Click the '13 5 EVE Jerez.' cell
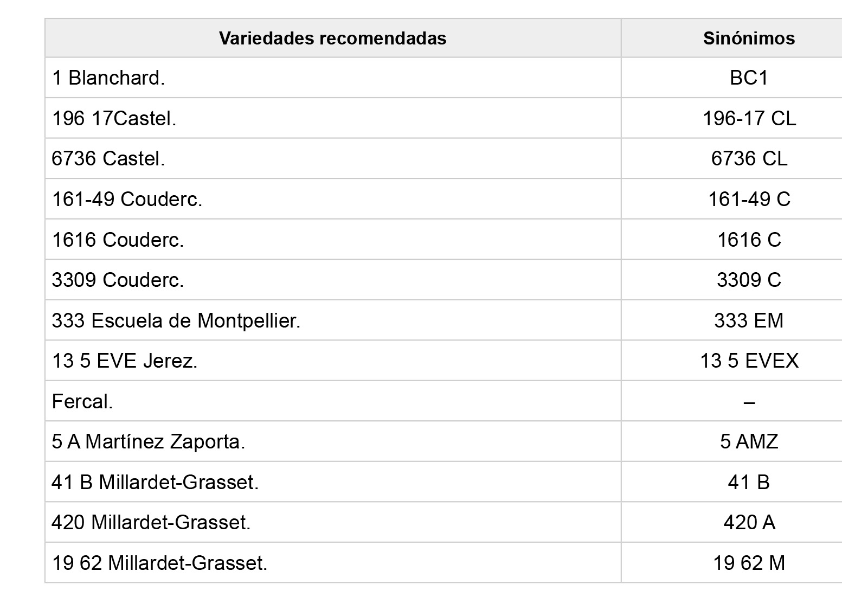This screenshot has height=616, width=842. (125, 361)
